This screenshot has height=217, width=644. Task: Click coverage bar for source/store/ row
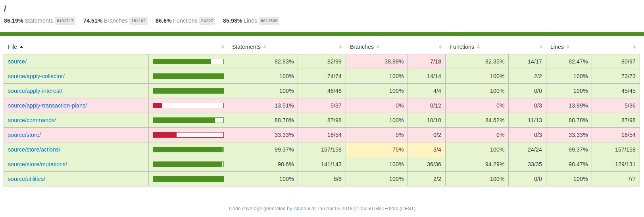[x=188, y=135]
